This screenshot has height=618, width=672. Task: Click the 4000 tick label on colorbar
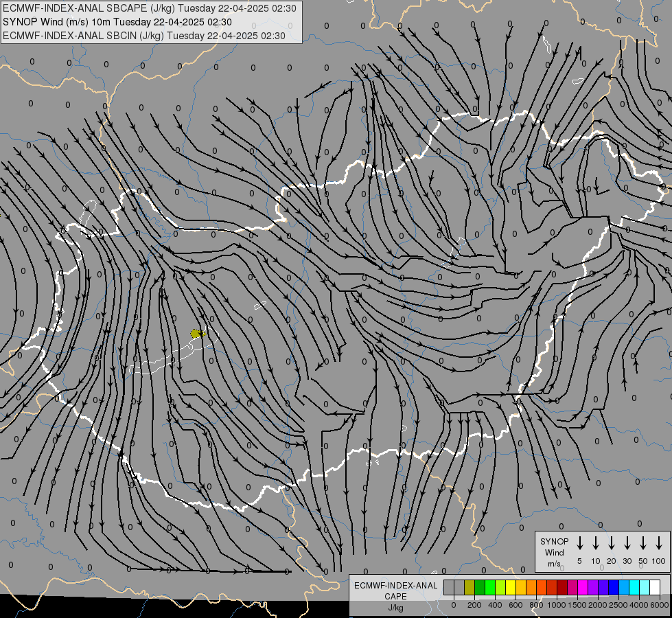(x=639, y=605)
